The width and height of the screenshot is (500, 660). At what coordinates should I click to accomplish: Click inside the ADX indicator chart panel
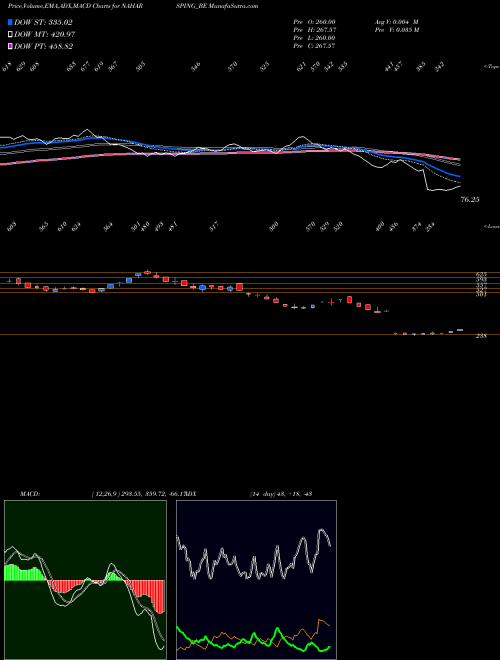click(256, 580)
